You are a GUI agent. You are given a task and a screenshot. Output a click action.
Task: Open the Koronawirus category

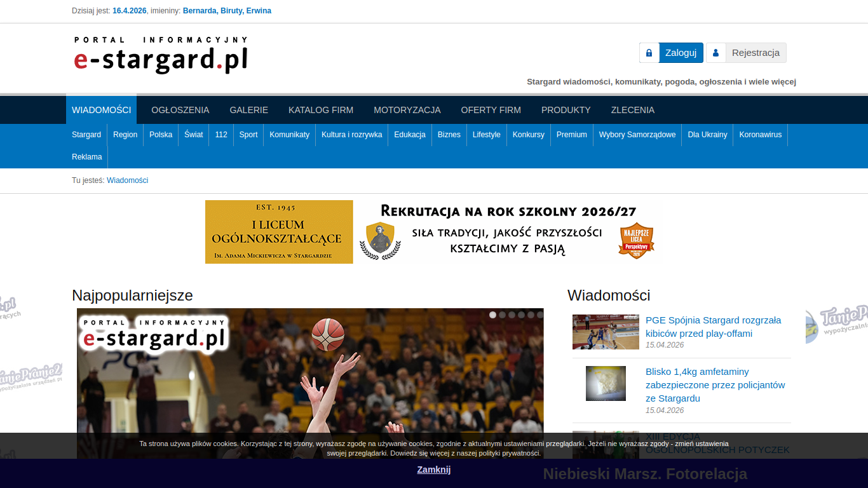[x=761, y=135]
